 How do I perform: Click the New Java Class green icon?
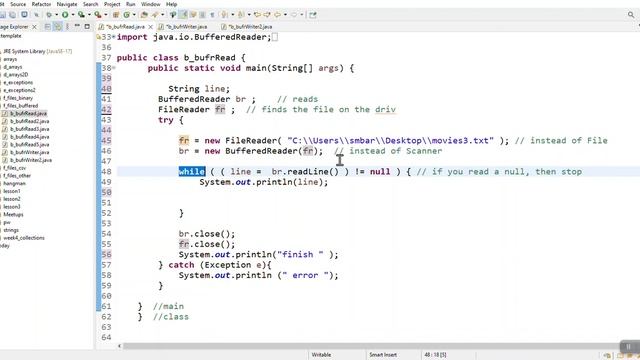127,15
